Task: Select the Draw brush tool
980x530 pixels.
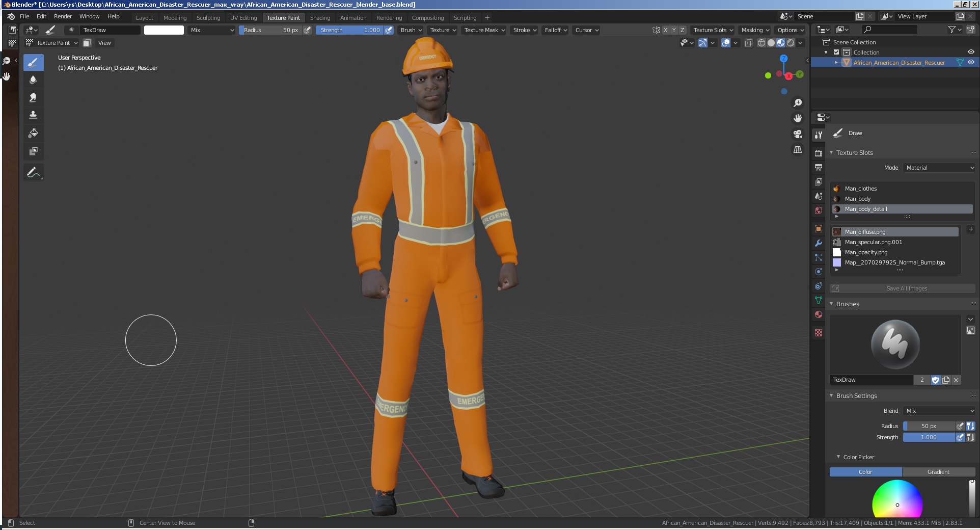Action: tap(33, 63)
